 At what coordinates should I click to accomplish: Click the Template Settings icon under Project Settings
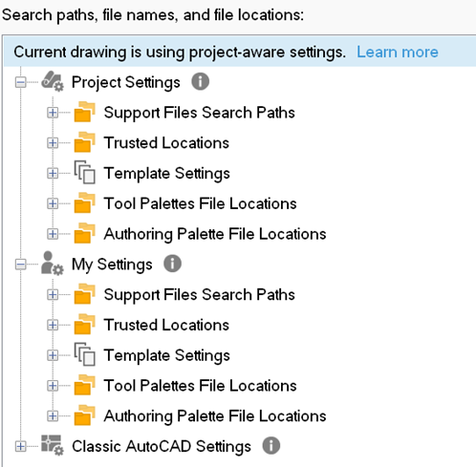point(84,172)
